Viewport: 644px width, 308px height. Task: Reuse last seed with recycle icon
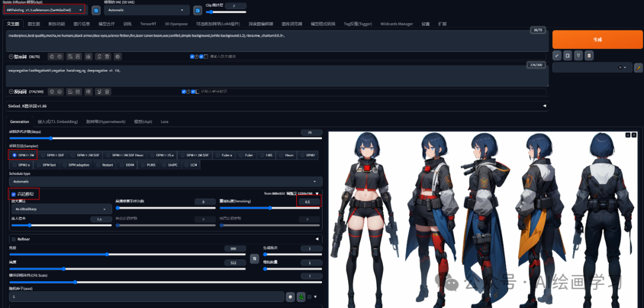pos(302,297)
